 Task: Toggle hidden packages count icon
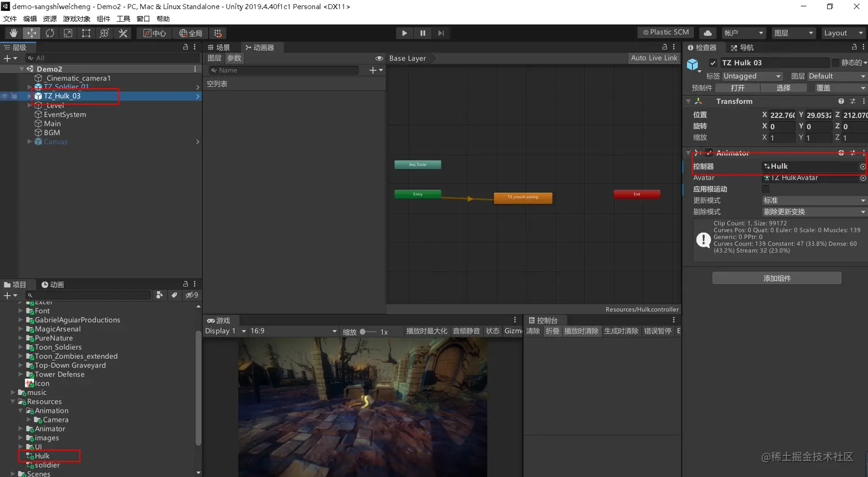(192, 295)
